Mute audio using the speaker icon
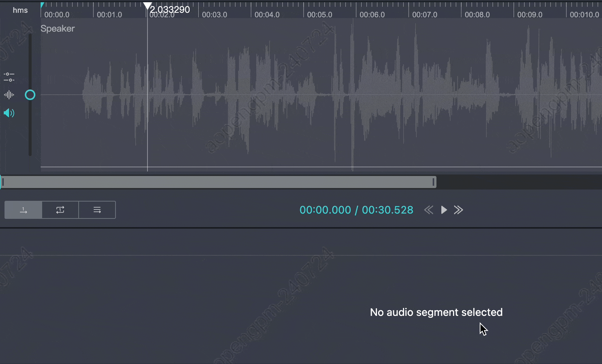 [9, 113]
